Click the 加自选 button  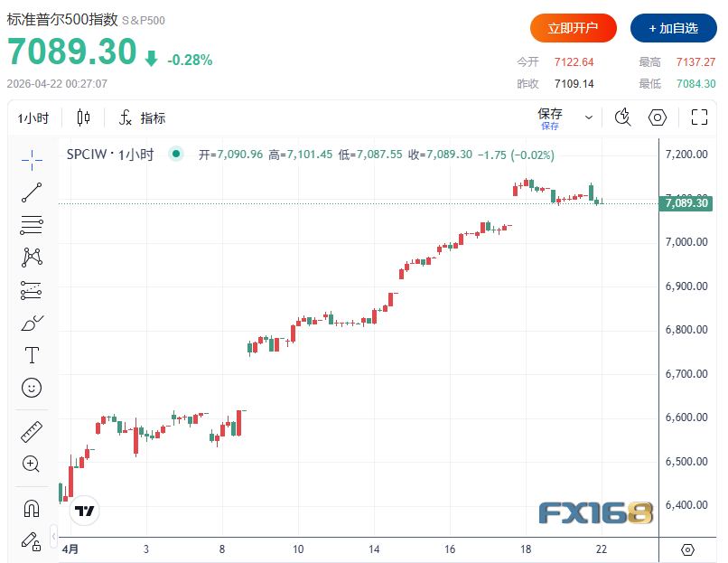click(x=673, y=28)
